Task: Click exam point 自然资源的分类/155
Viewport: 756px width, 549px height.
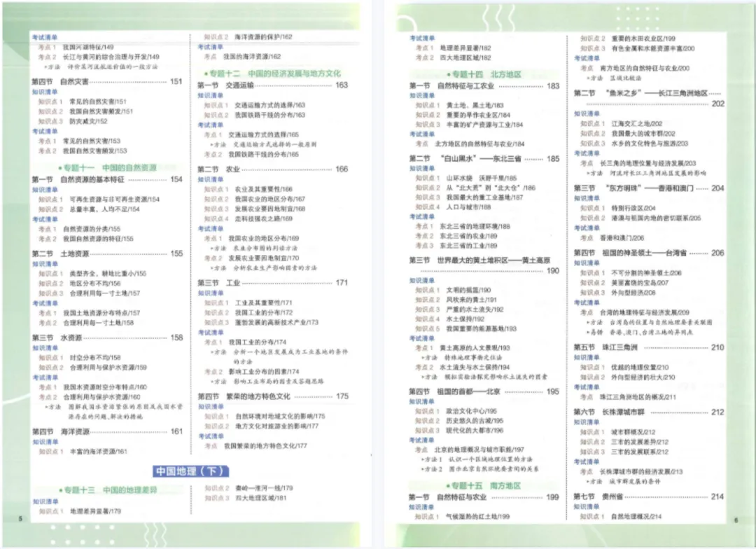Action: pos(92,229)
